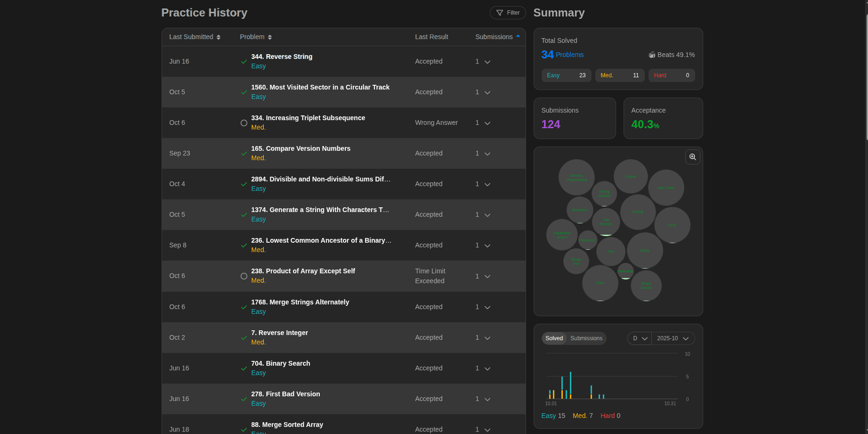The height and width of the screenshot is (434, 868).
Task: Expand submissions for 165. Compare Version Numbers
Action: click(x=487, y=154)
